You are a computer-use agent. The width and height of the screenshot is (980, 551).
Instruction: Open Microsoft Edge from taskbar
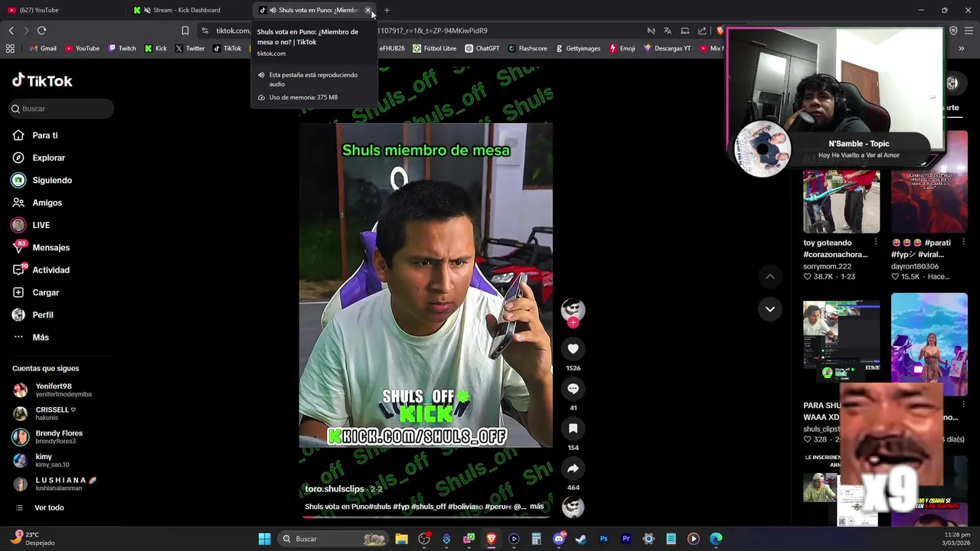coord(716,539)
